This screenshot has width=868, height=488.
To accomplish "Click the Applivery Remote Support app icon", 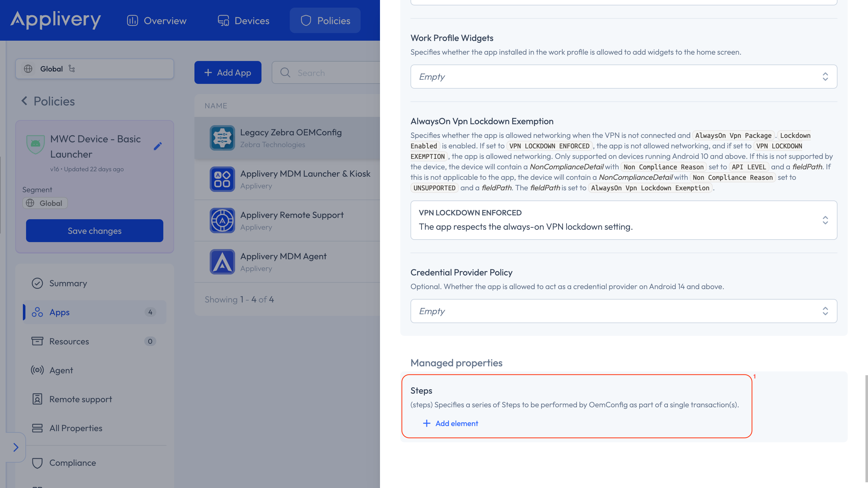I will click(x=222, y=220).
